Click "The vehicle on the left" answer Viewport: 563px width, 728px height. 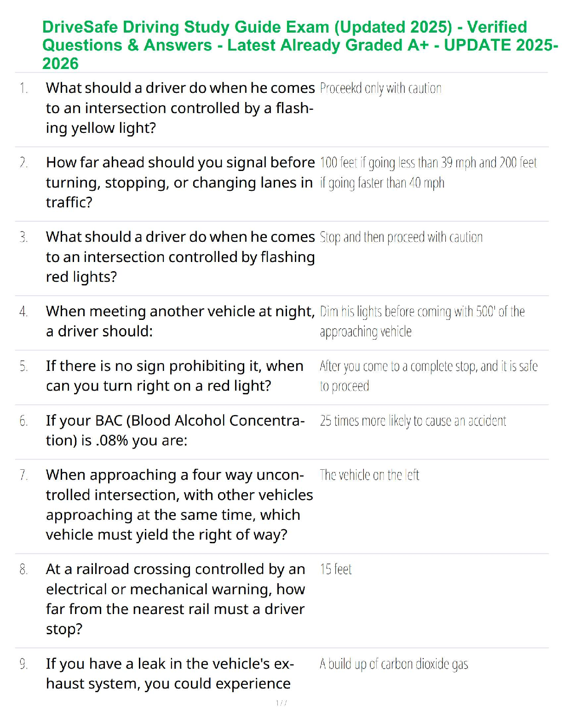(369, 475)
